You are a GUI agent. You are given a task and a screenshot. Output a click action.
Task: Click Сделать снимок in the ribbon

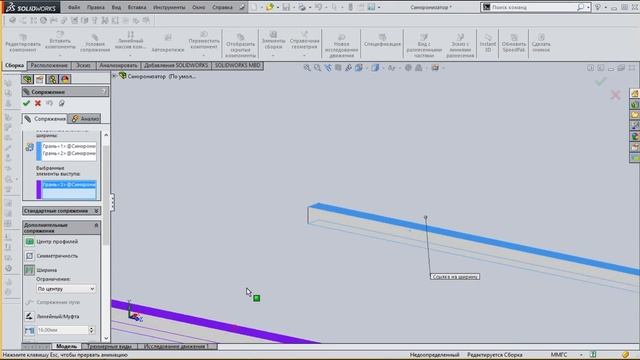(x=541, y=43)
